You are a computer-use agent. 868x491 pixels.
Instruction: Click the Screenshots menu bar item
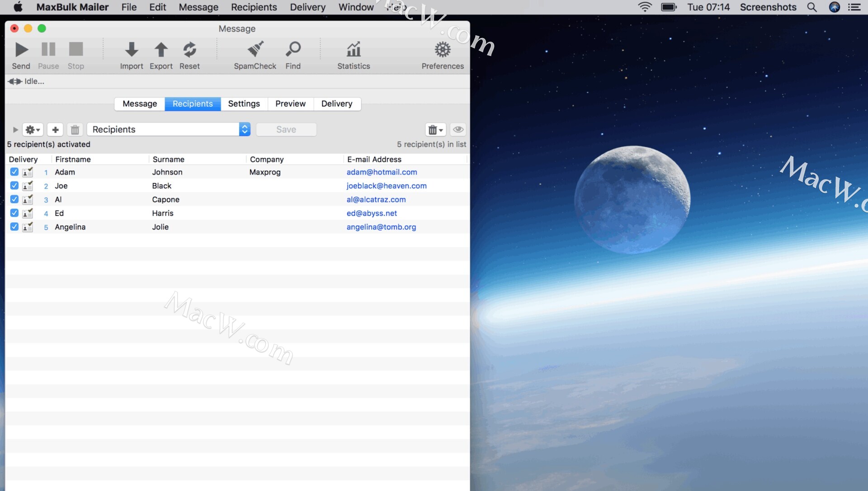[768, 7]
